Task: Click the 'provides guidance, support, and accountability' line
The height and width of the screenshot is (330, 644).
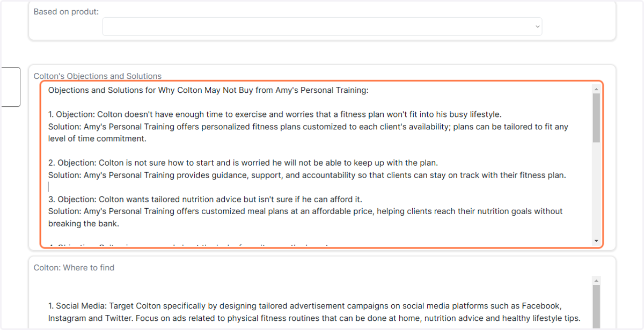Action: [x=307, y=175]
